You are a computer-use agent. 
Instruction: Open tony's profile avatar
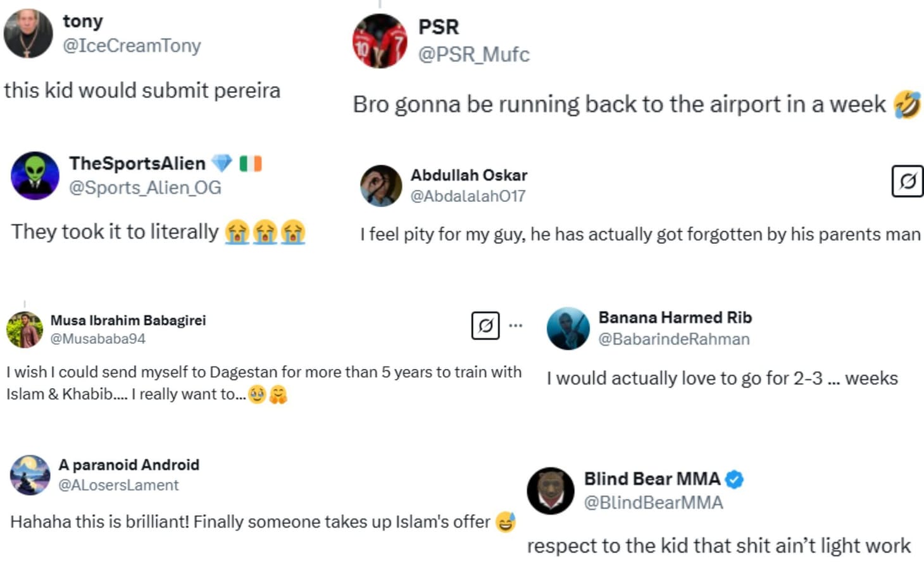(x=28, y=33)
